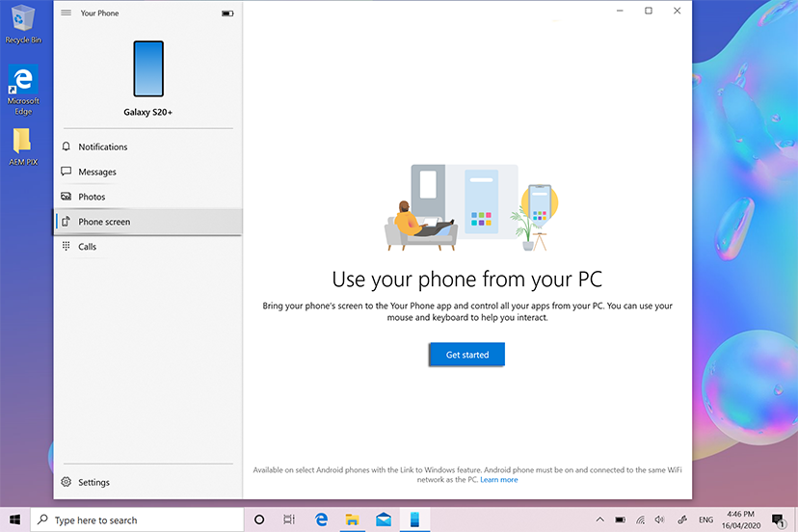
Task: Open Task View on the taskbar
Action: pos(289,519)
